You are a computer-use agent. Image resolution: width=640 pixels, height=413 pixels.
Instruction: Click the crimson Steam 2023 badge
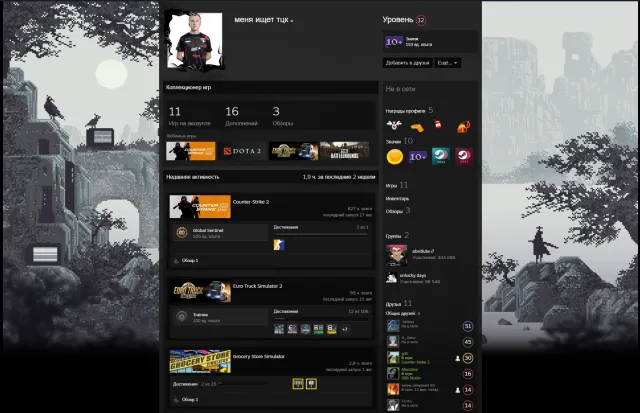click(464, 156)
